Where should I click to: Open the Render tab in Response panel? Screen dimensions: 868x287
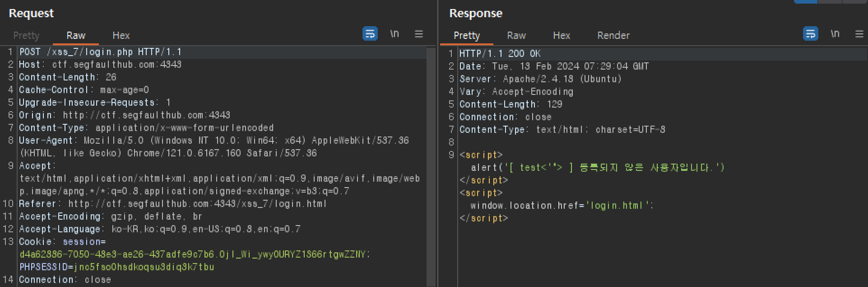[x=613, y=35]
